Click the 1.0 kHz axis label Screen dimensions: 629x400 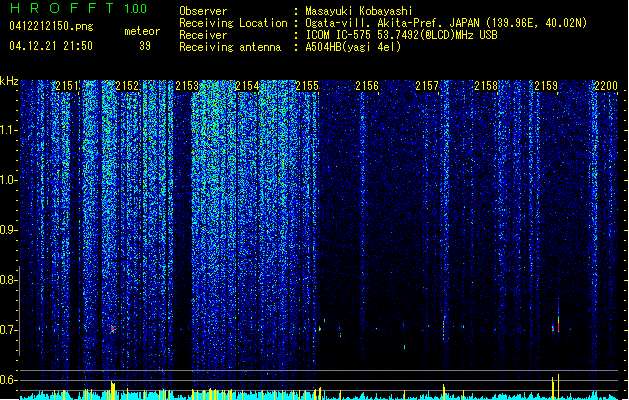coord(8,180)
